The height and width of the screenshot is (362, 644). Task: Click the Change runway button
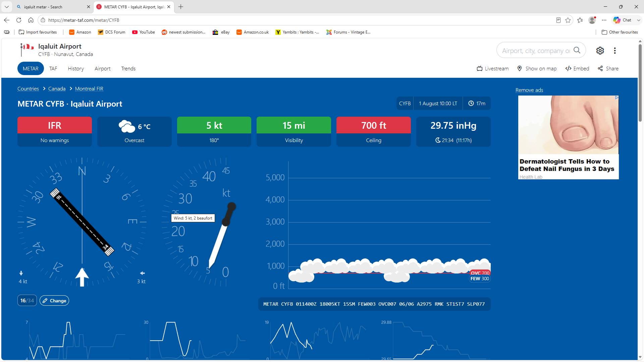click(54, 301)
